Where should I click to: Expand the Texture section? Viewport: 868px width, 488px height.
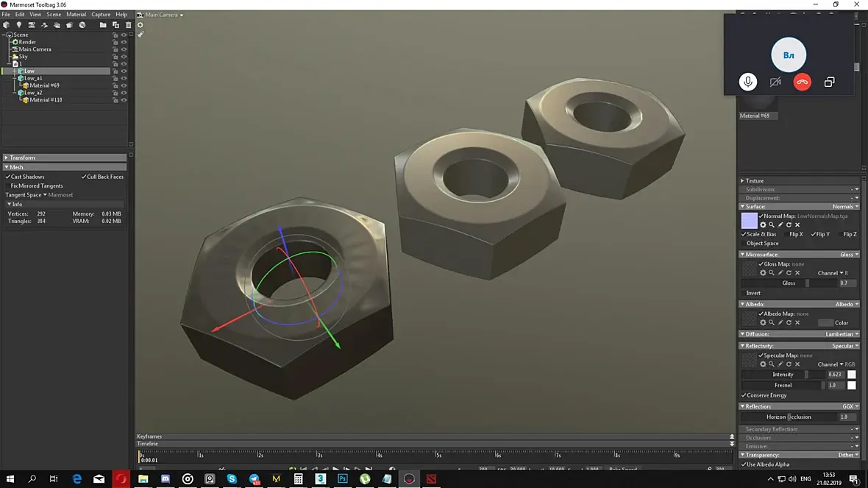coord(800,180)
